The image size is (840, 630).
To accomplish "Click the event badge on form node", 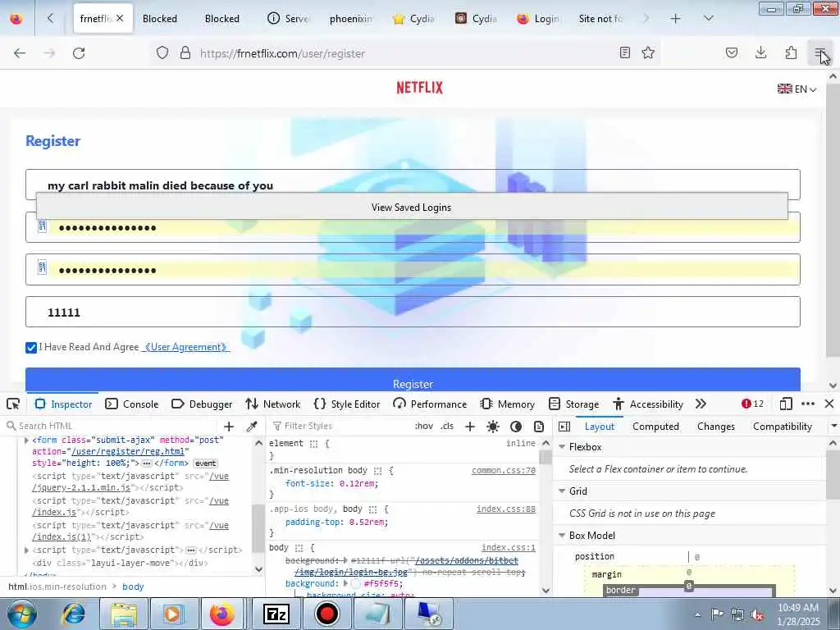I will click(x=205, y=463).
